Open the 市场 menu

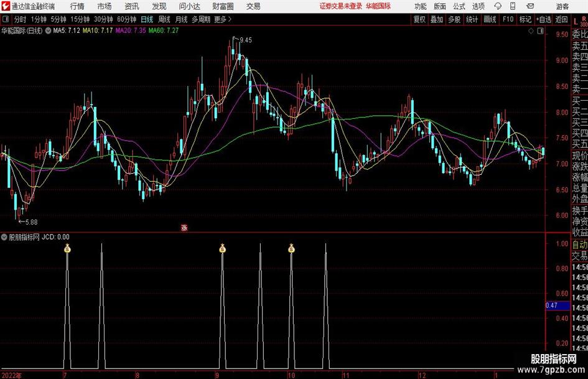[105, 6]
